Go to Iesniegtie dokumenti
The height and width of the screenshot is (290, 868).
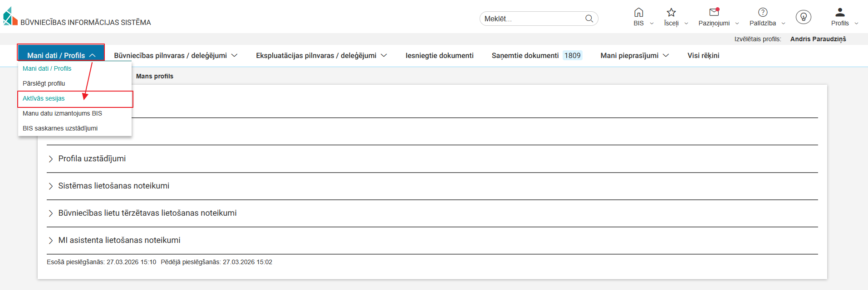tap(439, 55)
